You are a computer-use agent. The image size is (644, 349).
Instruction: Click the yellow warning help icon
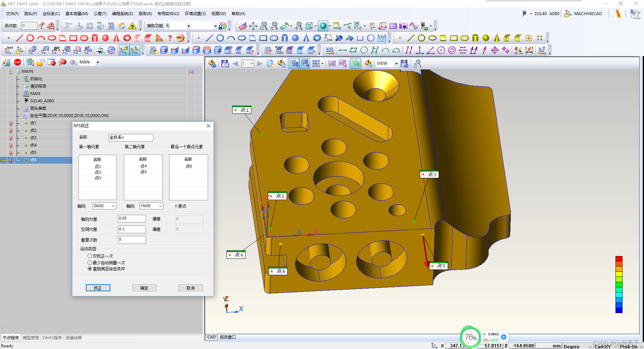[x=132, y=26]
